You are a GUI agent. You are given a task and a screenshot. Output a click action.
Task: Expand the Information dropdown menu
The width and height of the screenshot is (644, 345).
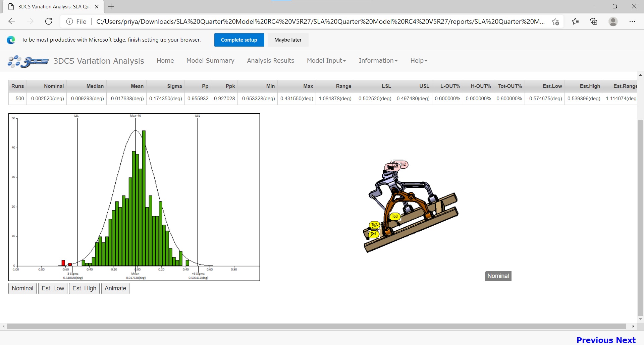click(378, 61)
